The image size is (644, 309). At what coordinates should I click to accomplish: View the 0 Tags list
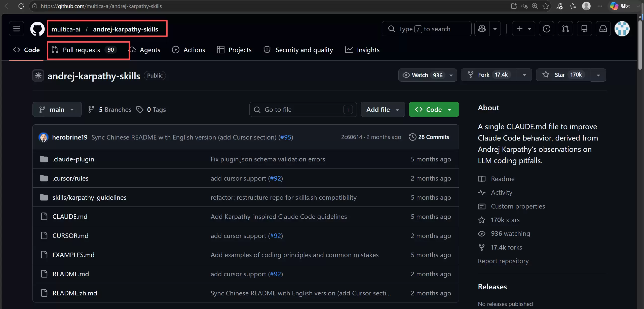coord(151,110)
